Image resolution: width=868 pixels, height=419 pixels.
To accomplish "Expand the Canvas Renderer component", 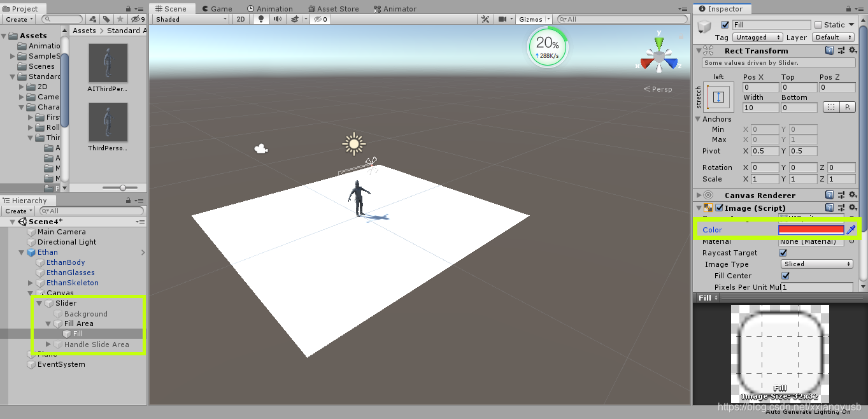I will tap(699, 195).
